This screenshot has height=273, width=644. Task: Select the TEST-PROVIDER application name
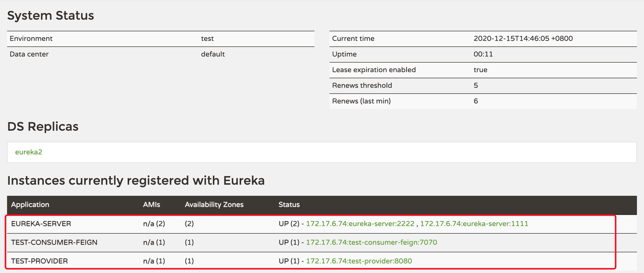click(39, 261)
